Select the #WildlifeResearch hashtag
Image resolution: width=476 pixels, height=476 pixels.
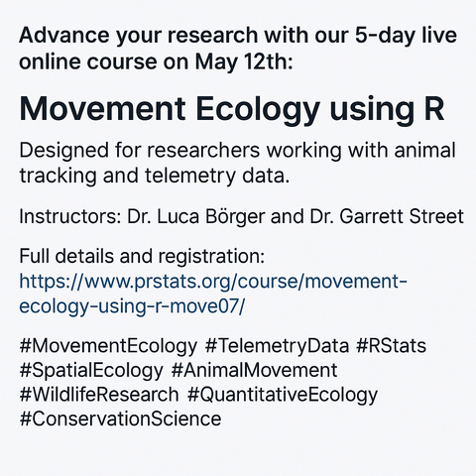(x=99, y=395)
